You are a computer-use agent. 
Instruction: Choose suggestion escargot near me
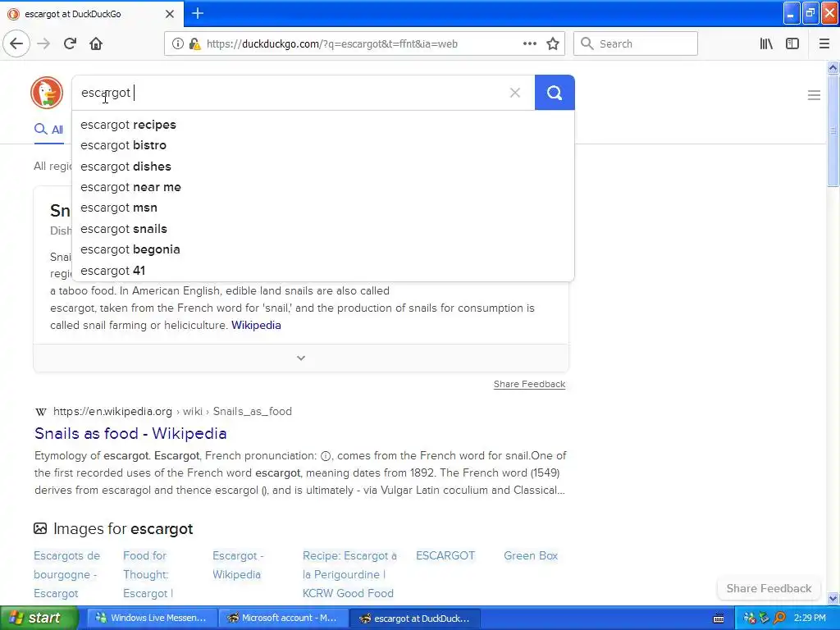[x=322, y=187]
